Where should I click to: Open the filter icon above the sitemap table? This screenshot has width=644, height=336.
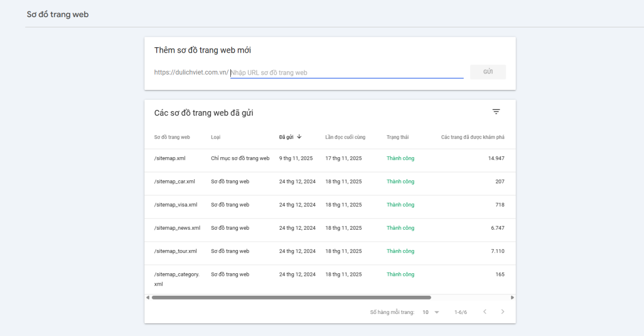point(496,112)
